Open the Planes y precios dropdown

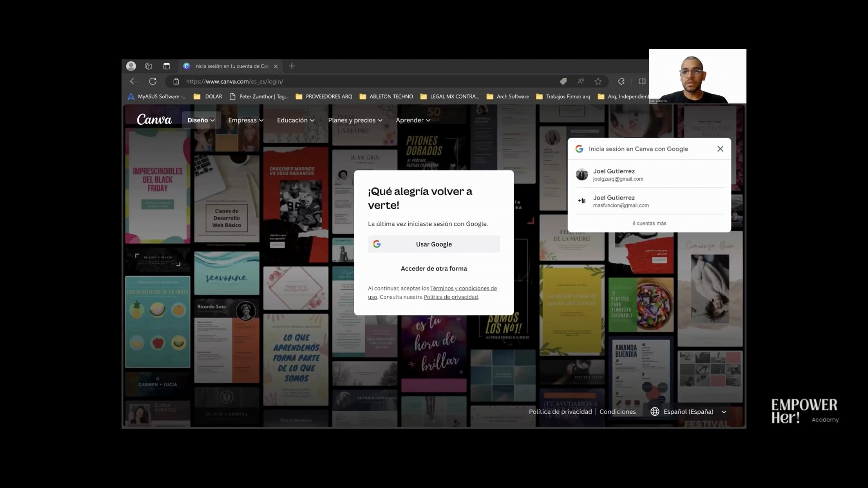pyautogui.click(x=355, y=120)
